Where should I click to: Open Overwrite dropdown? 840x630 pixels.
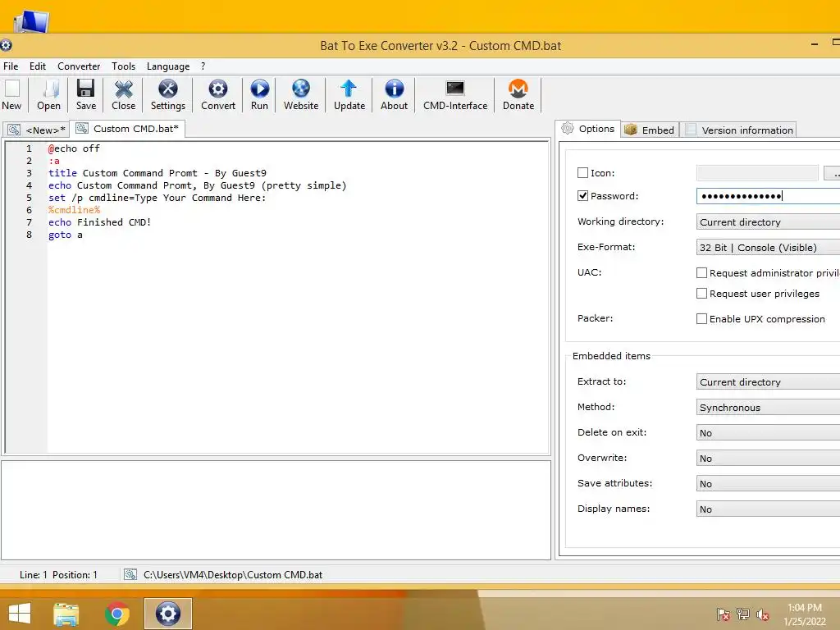[x=768, y=458]
